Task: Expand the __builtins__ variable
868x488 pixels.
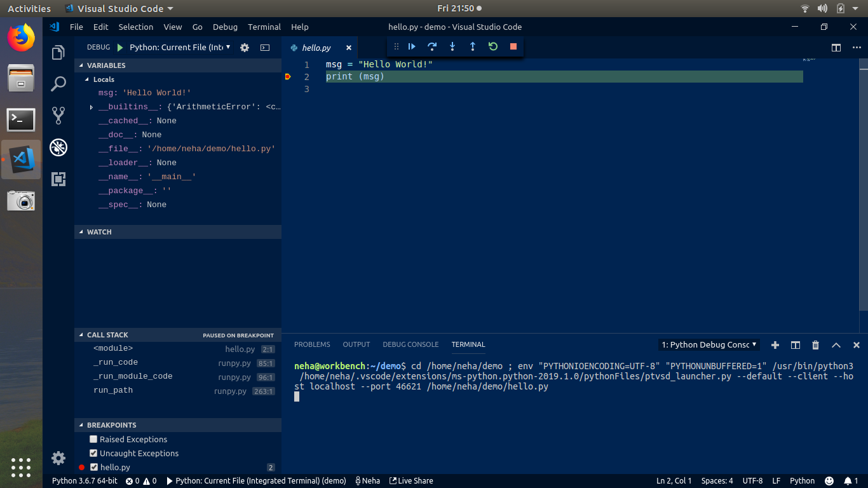Action: (91, 106)
